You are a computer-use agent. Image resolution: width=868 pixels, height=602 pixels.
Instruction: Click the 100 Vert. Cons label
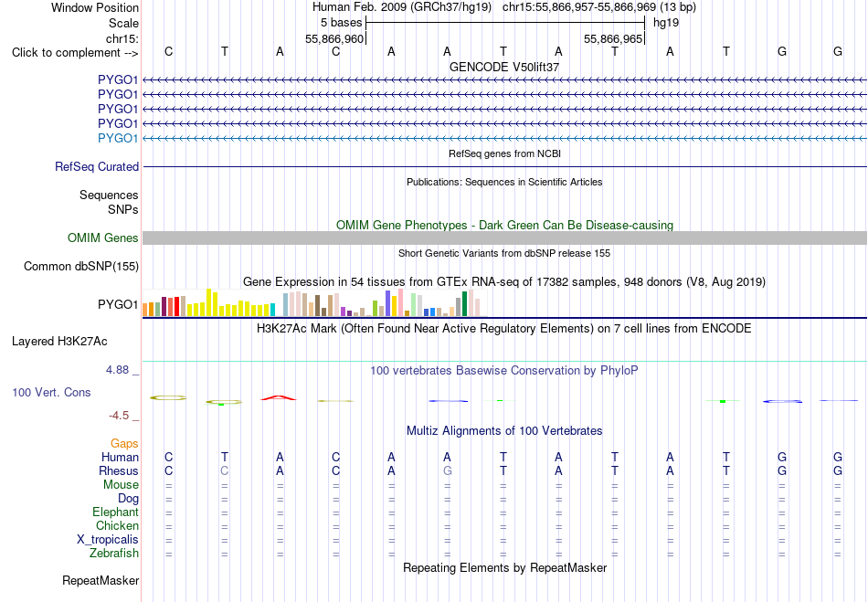click(x=51, y=392)
